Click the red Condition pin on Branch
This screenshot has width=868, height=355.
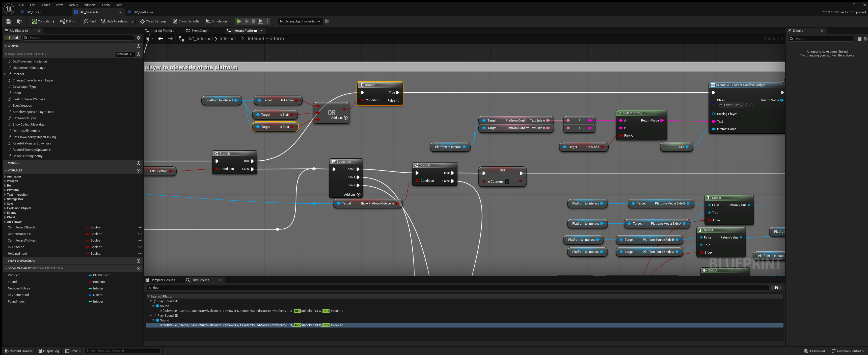pyautogui.click(x=362, y=100)
